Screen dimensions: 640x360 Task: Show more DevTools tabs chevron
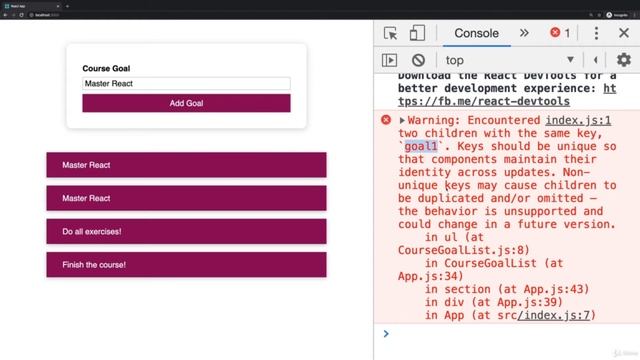click(x=524, y=33)
